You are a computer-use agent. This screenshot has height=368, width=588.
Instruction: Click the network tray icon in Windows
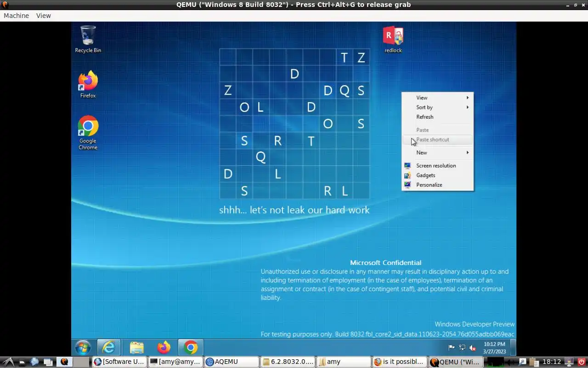pyautogui.click(x=462, y=348)
